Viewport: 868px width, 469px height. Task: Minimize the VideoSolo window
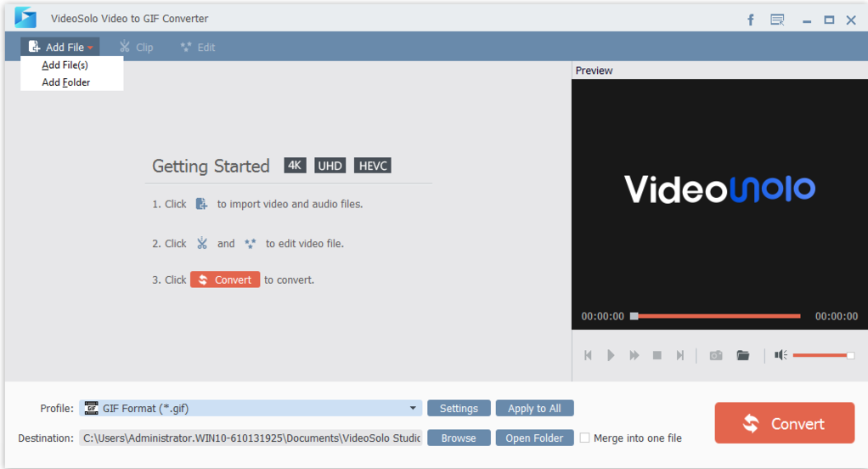(807, 20)
